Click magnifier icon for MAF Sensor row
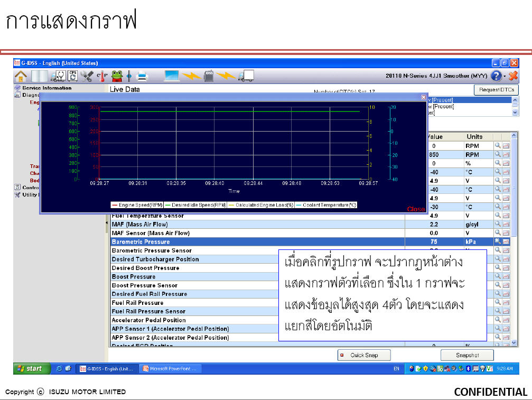The height and width of the screenshot is (400, 532). [498, 232]
